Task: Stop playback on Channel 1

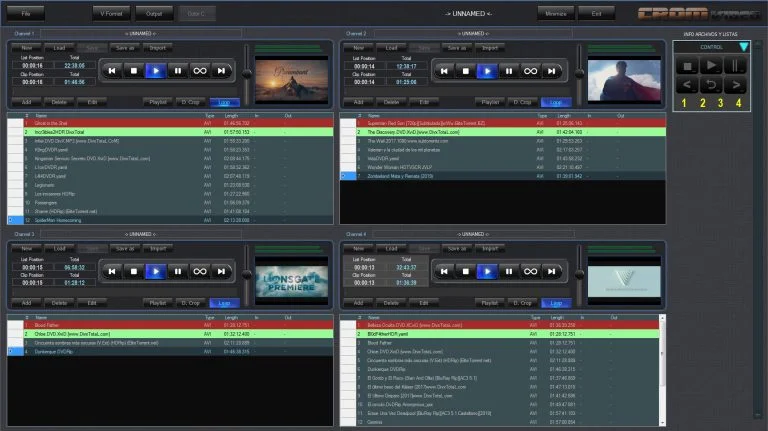Action: point(134,71)
